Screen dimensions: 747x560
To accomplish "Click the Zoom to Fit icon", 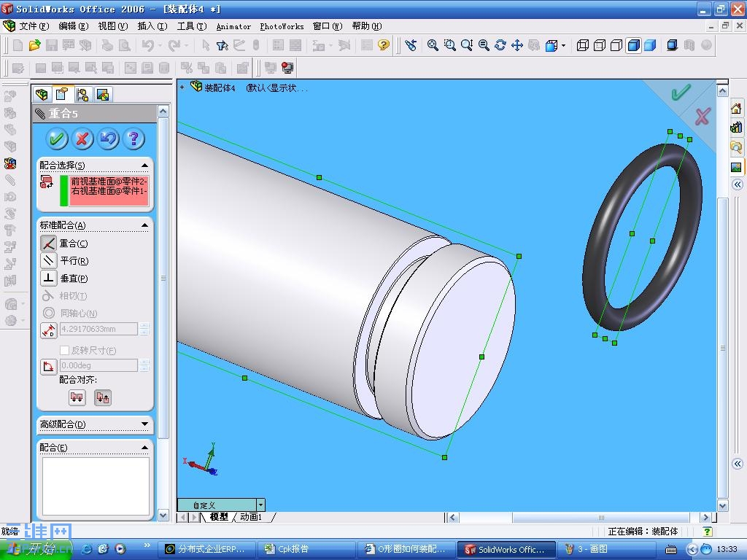I will [433, 45].
